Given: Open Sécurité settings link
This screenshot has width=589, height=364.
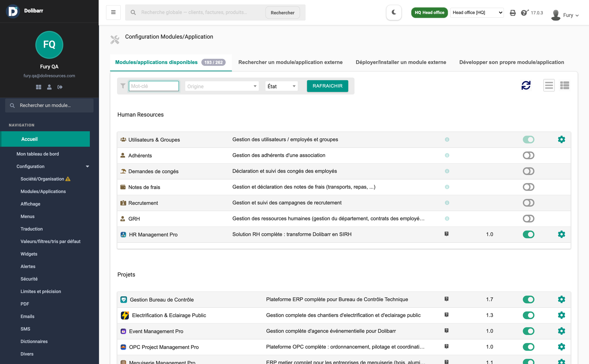Looking at the screenshot, I should pos(29,279).
